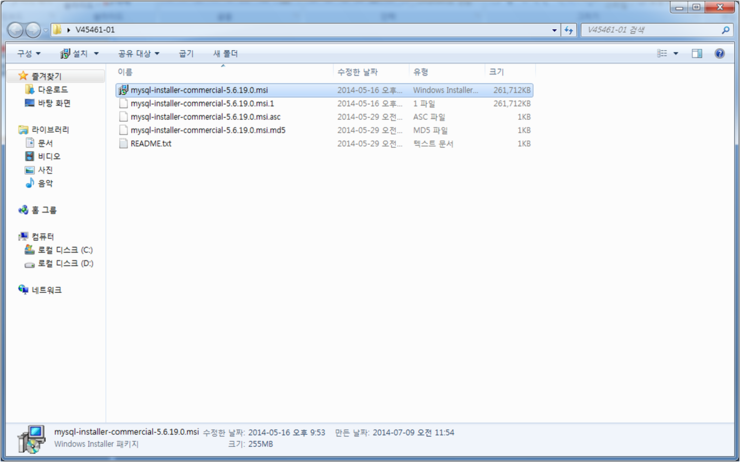Screen dimensions: 740x462
Task: Click the 음악 note icon
Action: (30, 183)
